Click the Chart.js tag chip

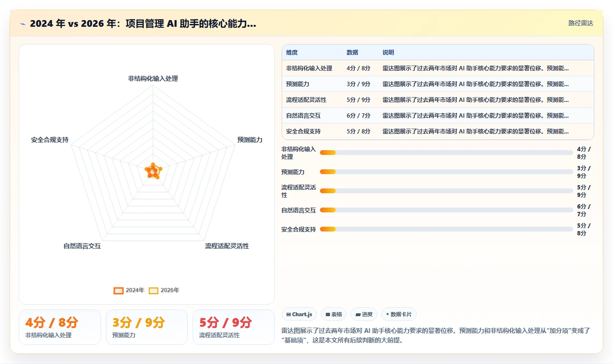(x=299, y=314)
